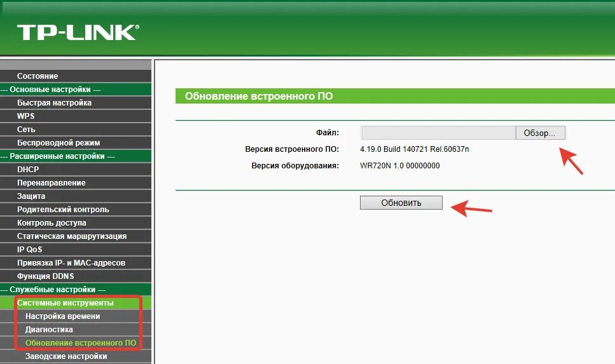The width and height of the screenshot is (615, 364).
Task: Open Беспроводной режим settings
Action: (76, 143)
